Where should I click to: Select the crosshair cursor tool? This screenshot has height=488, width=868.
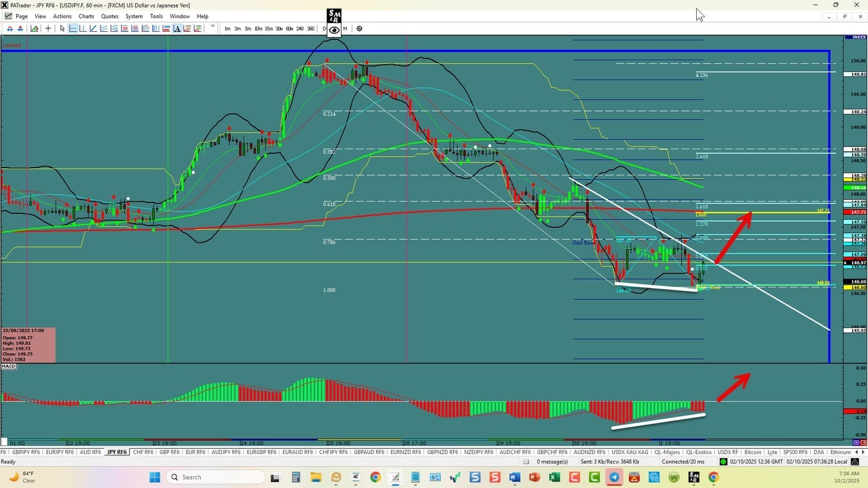pyautogui.click(x=48, y=28)
